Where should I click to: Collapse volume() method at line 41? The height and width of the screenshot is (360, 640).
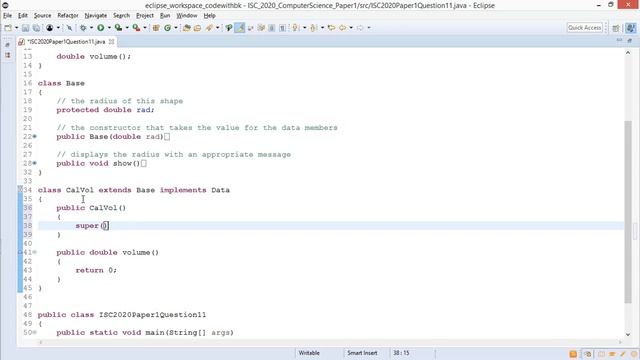tap(35, 252)
